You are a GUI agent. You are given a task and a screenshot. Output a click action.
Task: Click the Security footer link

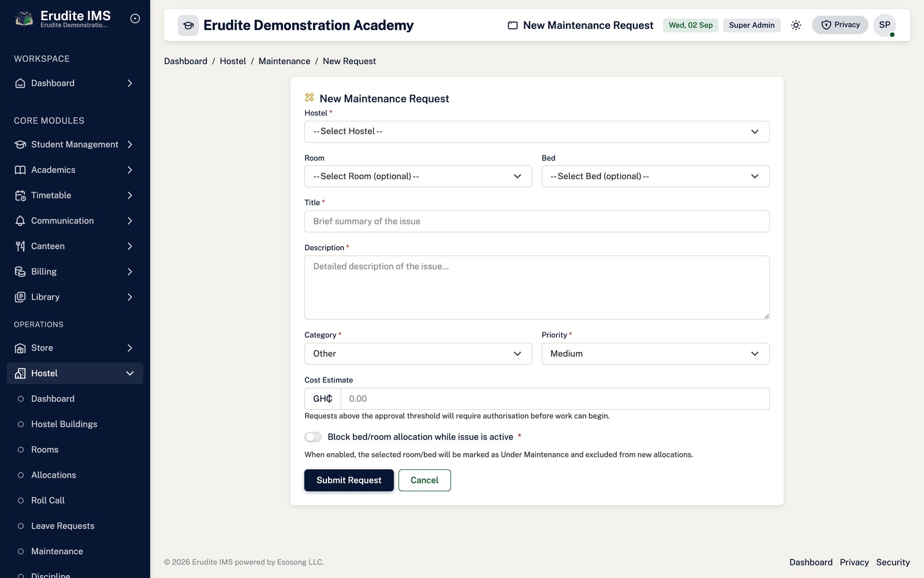point(893,562)
